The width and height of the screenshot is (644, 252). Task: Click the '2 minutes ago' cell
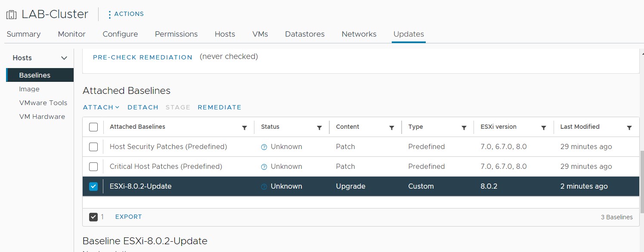click(x=584, y=187)
